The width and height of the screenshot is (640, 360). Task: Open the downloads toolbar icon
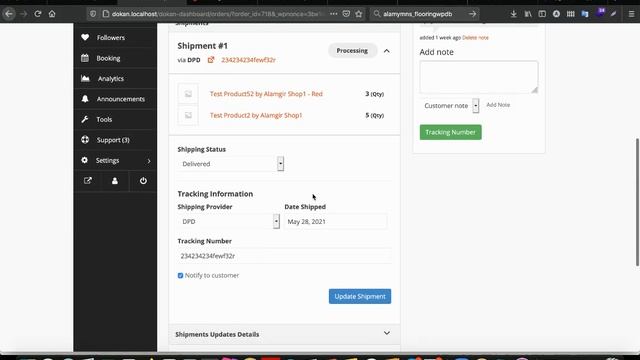(x=513, y=14)
